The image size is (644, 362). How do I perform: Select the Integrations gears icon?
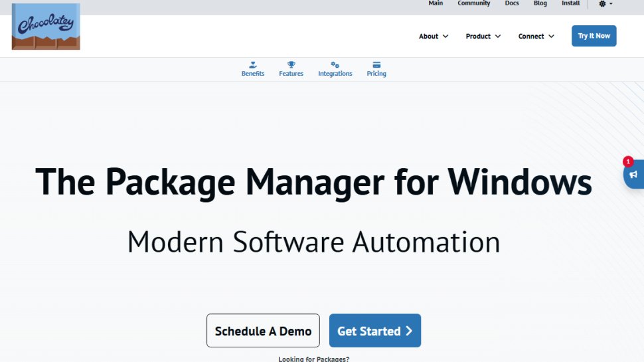(x=335, y=65)
